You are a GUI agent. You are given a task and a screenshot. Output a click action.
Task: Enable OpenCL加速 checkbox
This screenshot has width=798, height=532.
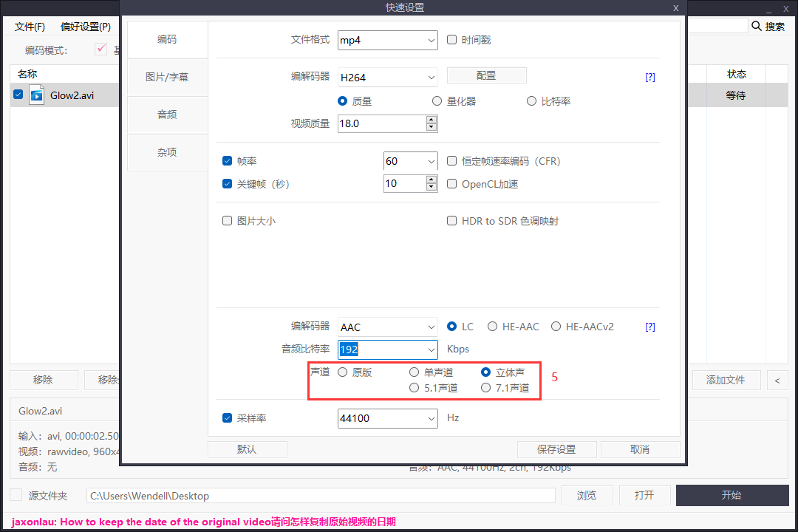point(452,184)
